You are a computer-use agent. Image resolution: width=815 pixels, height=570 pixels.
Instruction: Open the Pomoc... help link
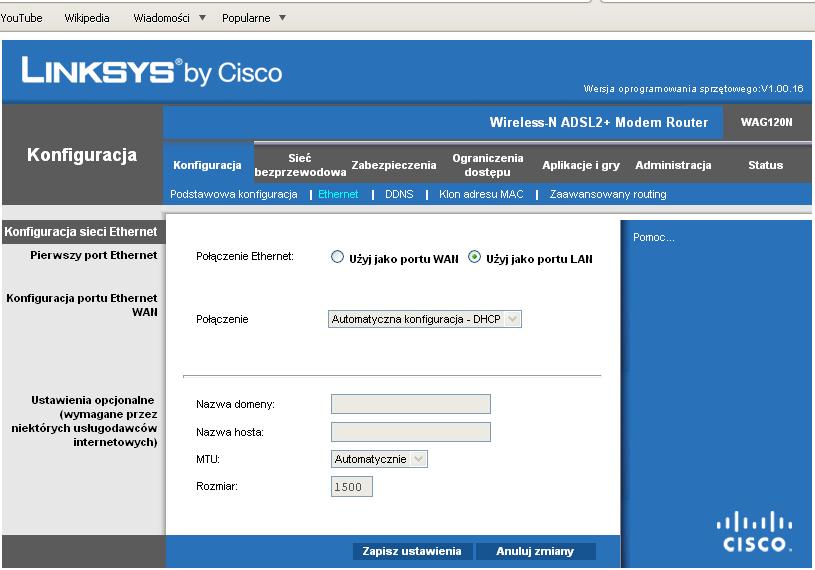(653, 237)
